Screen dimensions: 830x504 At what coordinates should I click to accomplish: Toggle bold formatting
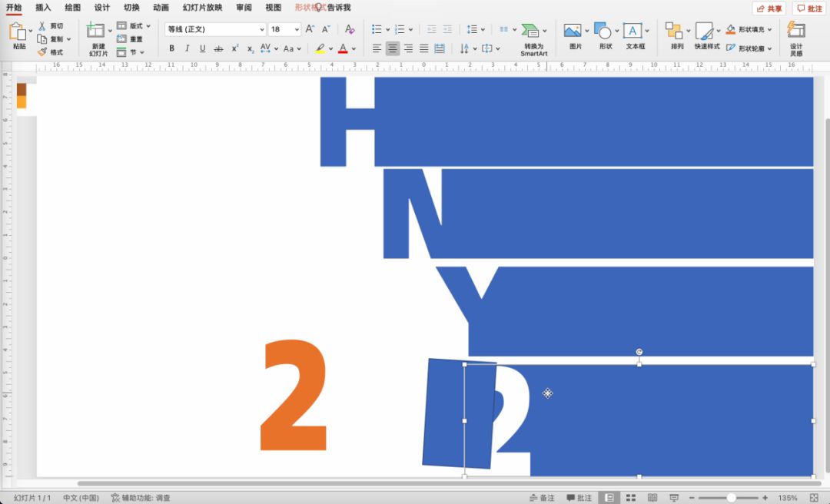tap(171, 48)
